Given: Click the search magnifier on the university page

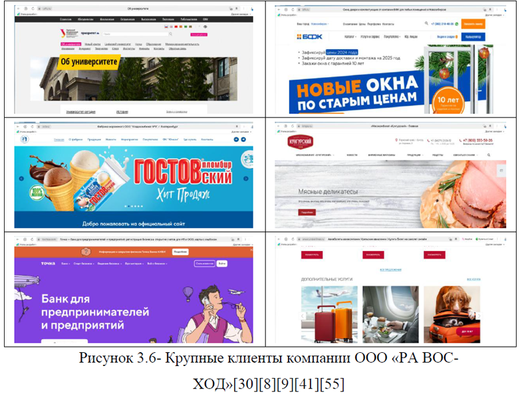Looking at the screenshot, I should click(171, 34).
